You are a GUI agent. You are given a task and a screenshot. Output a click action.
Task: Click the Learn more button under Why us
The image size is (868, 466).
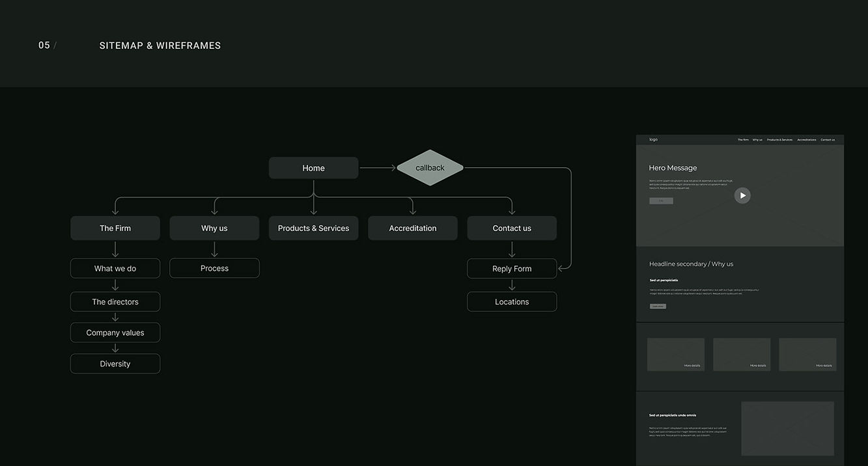coord(658,306)
